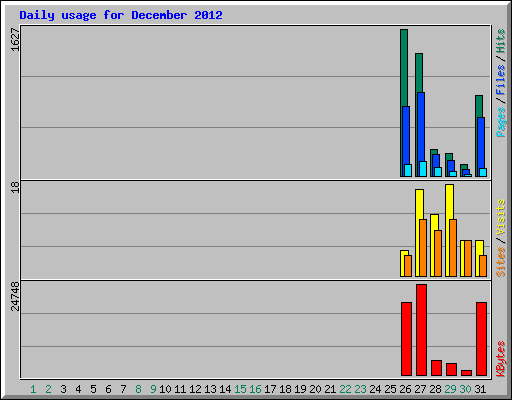512x400 pixels.
Task: Click the "18" axis maximum value
Action: 15,187
